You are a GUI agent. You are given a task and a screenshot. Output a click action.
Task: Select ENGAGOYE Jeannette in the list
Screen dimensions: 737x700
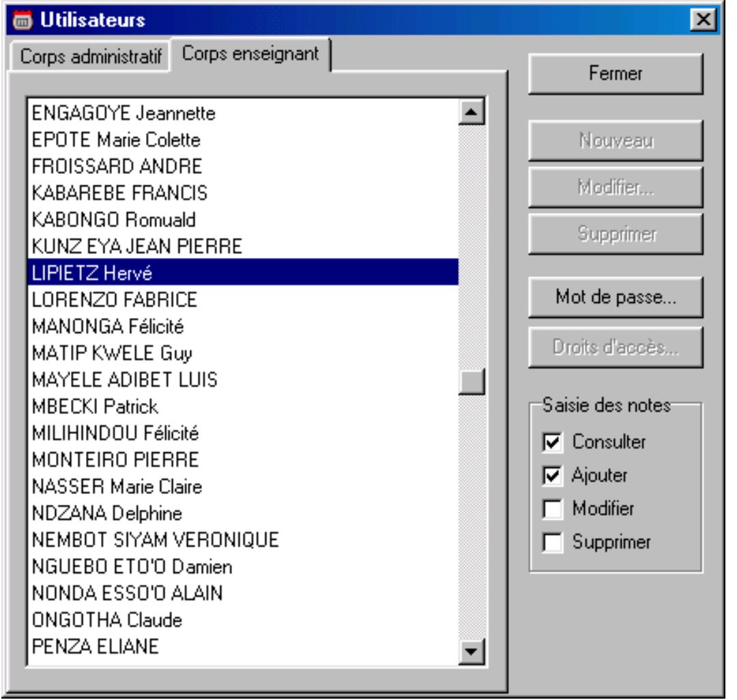pyautogui.click(x=123, y=113)
